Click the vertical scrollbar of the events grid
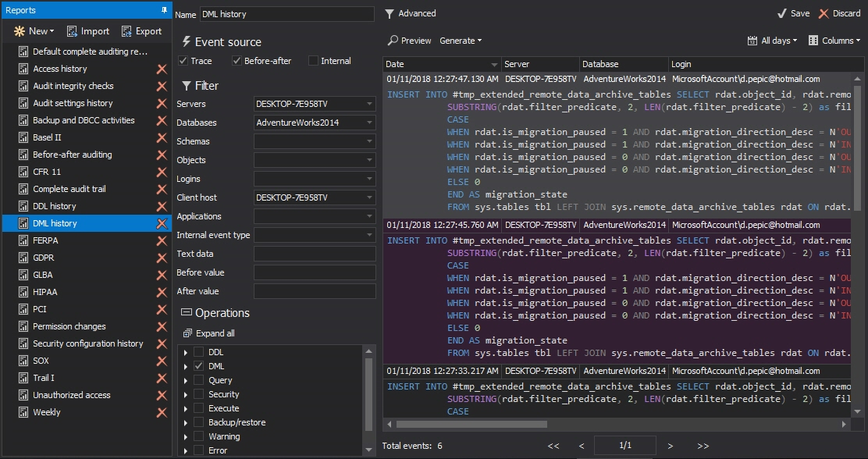Image resolution: width=868 pixels, height=459 pixels. point(858,147)
